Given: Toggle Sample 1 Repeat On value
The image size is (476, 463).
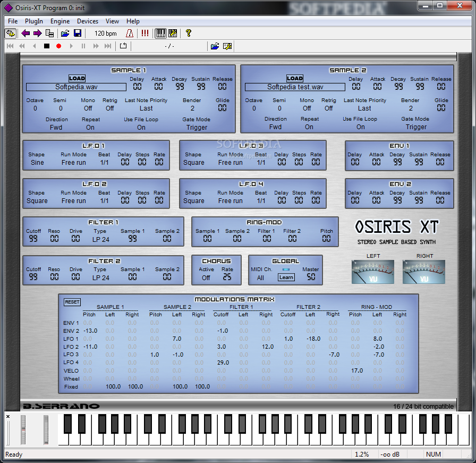Looking at the screenshot, I should [90, 128].
